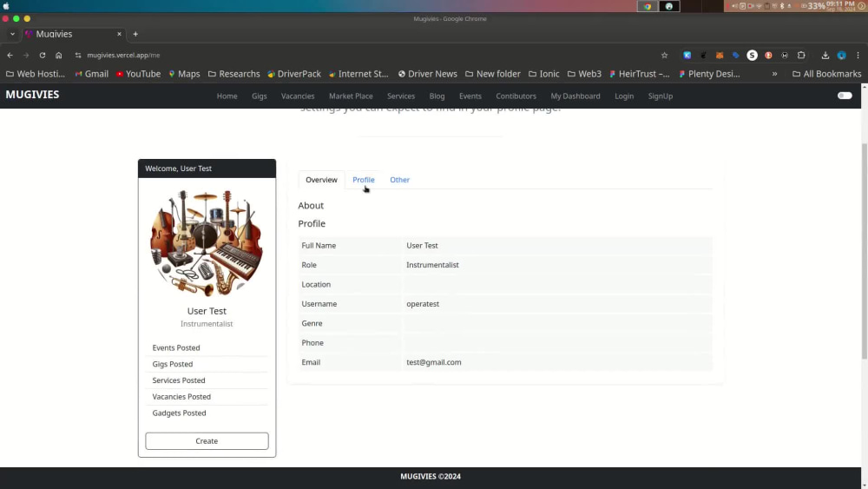Open Vacancies in the navbar
The height and width of the screenshot is (489, 868).
[x=298, y=96]
